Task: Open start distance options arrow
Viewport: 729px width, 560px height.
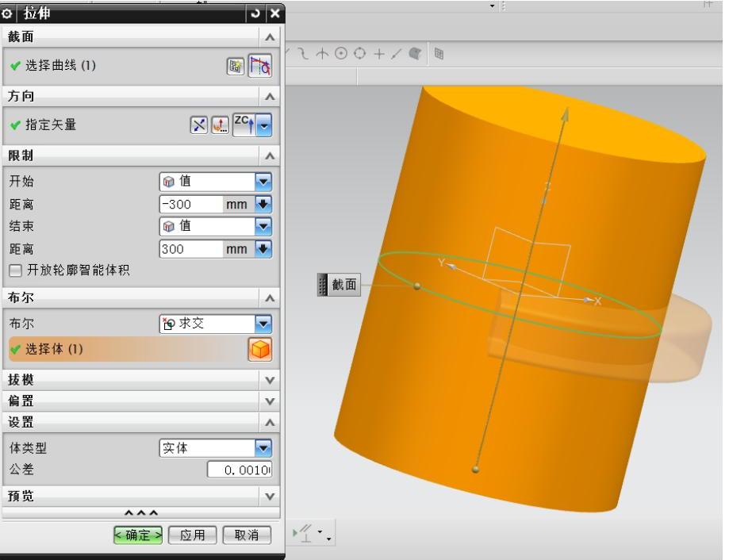Action: coord(263,204)
